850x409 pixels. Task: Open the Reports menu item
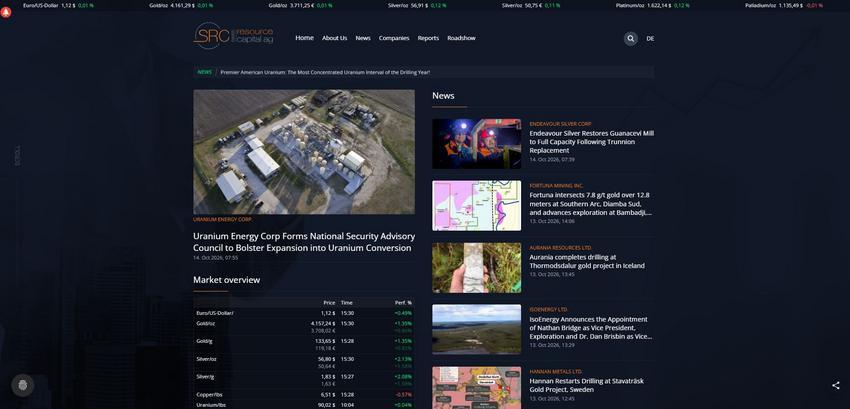pyautogui.click(x=428, y=38)
